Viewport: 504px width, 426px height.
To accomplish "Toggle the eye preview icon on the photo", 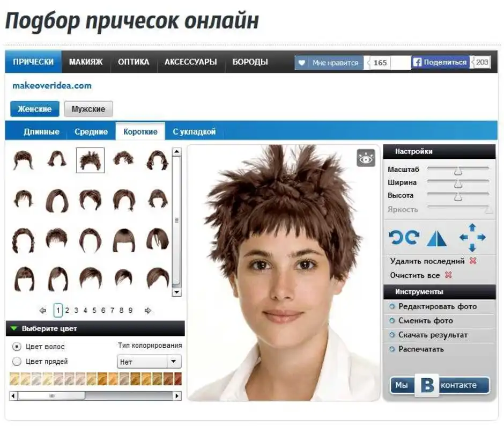I will (x=366, y=158).
